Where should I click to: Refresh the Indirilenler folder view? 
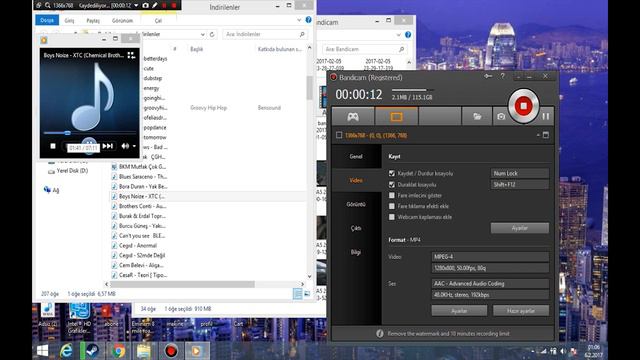coord(212,34)
